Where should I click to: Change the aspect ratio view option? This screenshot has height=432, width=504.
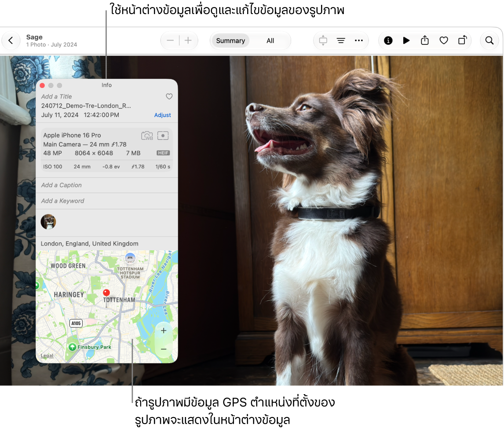click(x=323, y=41)
